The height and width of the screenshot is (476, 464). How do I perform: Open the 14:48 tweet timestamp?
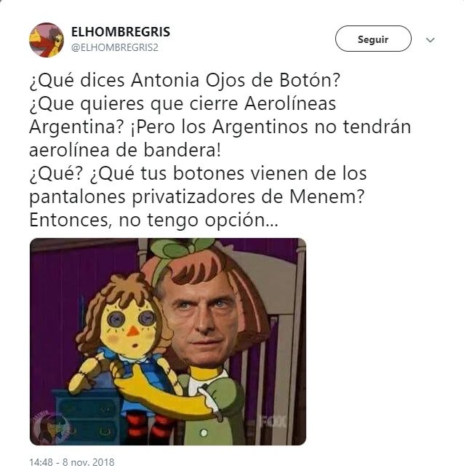(x=40, y=462)
